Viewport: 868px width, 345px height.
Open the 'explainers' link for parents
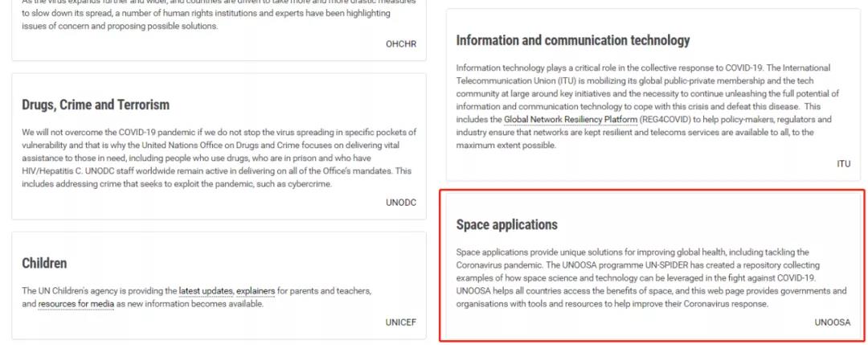256,290
